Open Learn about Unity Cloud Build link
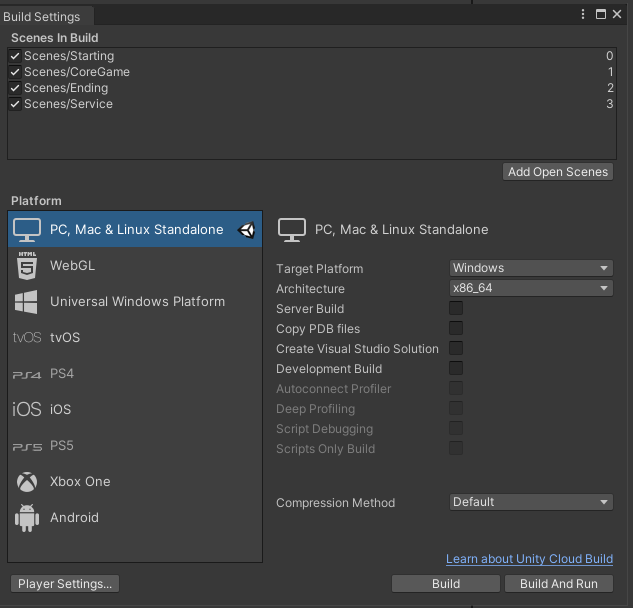Viewport: 633px width, 608px height. [529, 559]
